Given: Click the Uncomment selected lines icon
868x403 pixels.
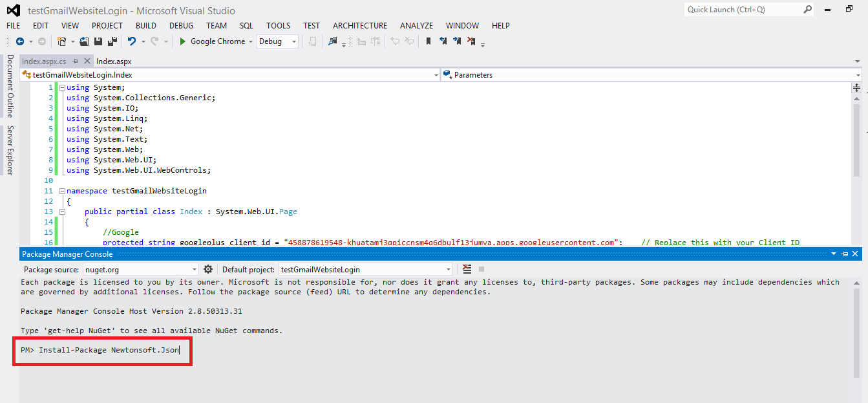Looking at the screenshot, I should pyautogui.click(x=409, y=41).
